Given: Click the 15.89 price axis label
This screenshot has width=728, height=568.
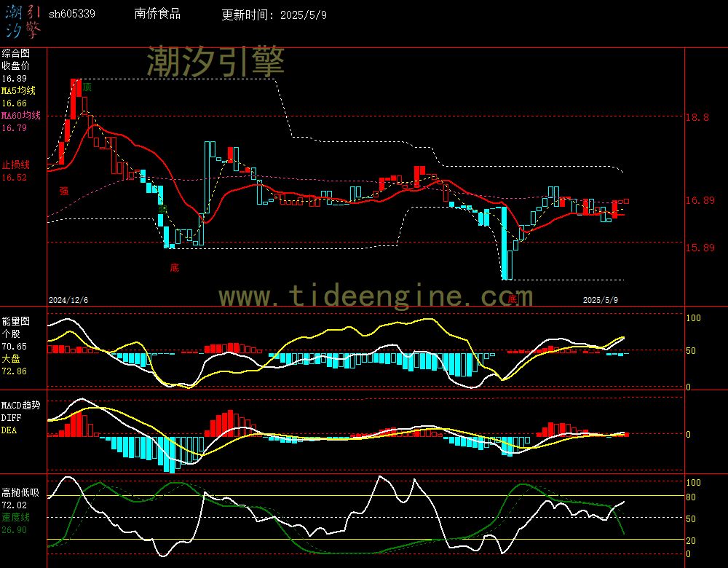Looking at the screenshot, I should (x=700, y=248).
